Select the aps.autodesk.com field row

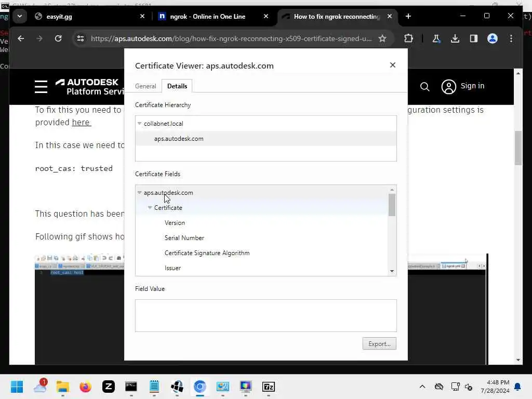pos(262,193)
